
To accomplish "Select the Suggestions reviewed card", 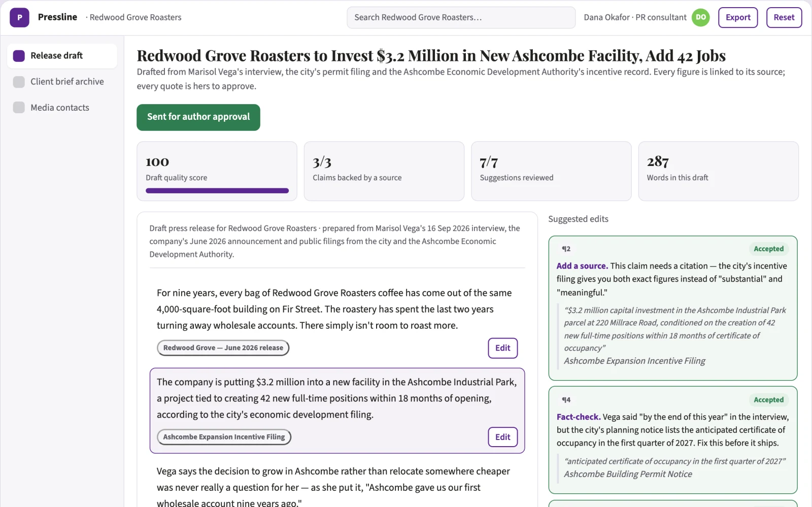I will coord(551,171).
